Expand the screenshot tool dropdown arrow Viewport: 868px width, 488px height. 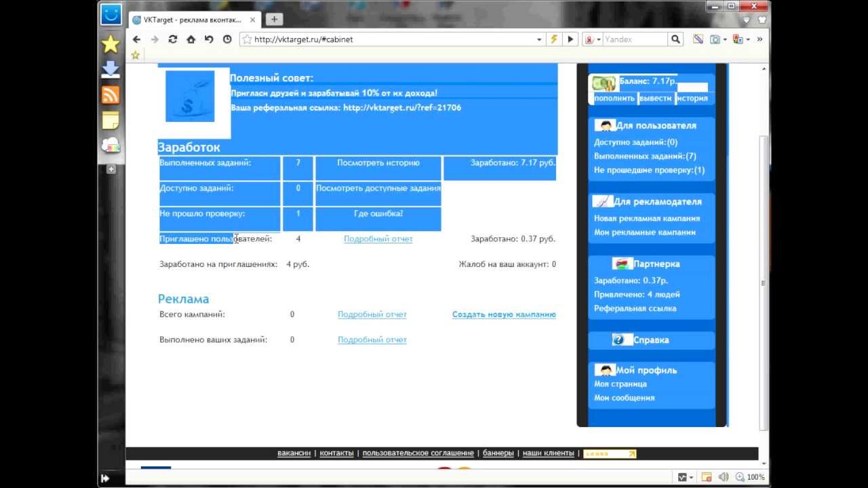coord(725,39)
